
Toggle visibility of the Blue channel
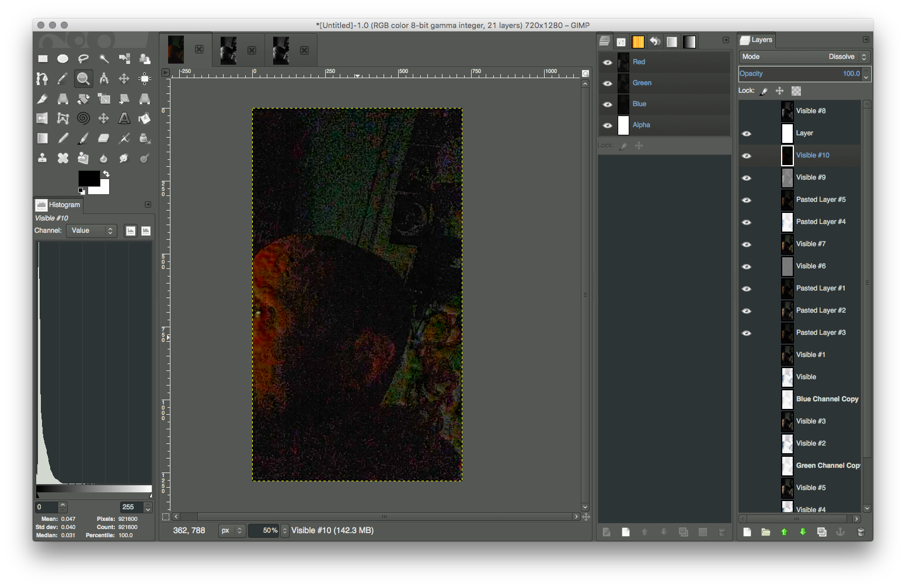coord(608,104)
